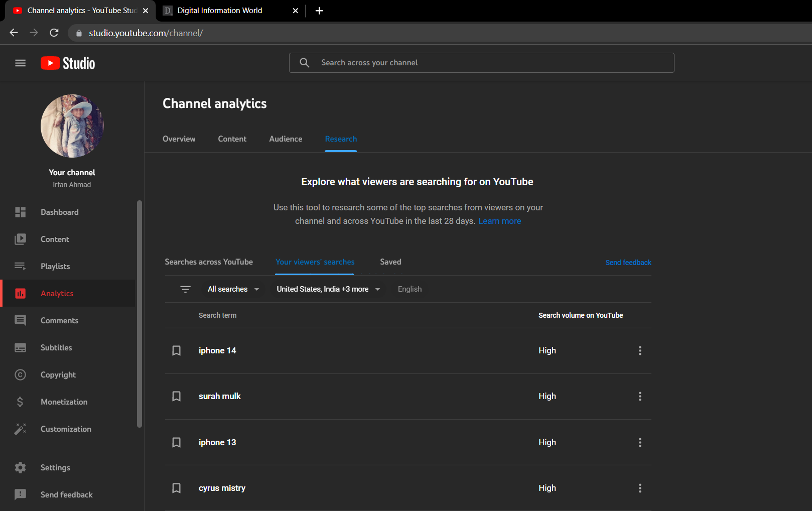Image resolution: width=812 pixels, height=511 pixels.
Task: Click Send feedback link above the table
Action: coord(628,263)
